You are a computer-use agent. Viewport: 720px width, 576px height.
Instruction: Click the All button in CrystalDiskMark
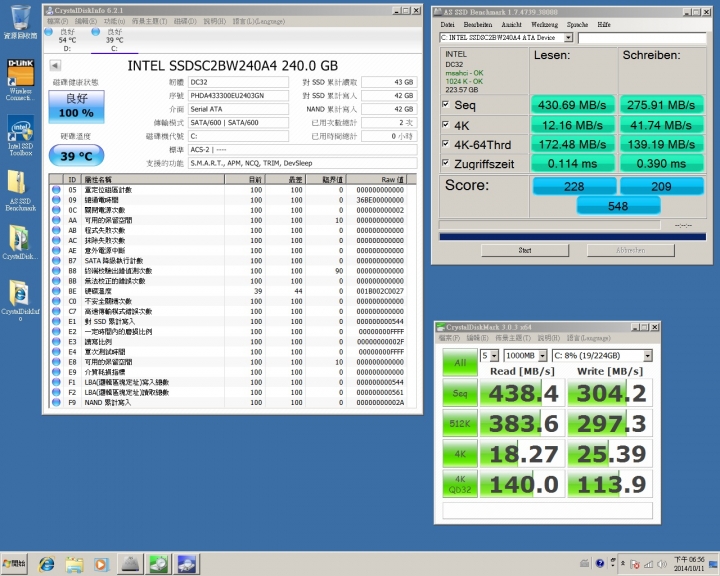460,362
